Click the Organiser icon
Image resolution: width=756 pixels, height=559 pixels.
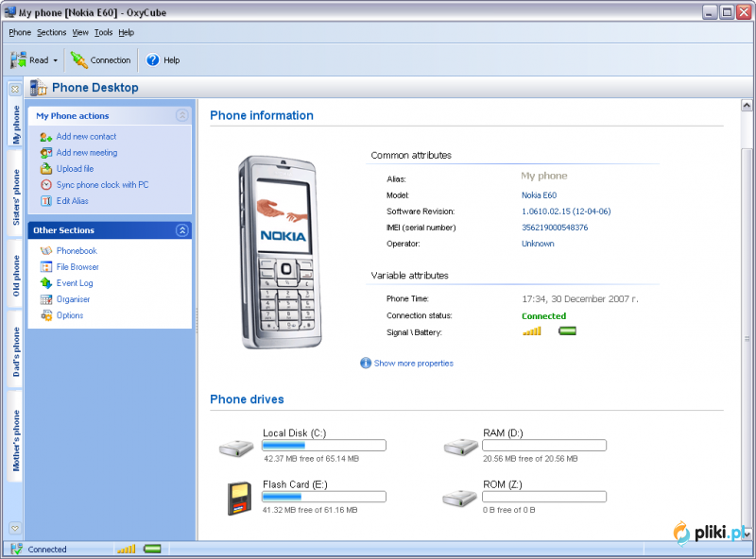45,299
